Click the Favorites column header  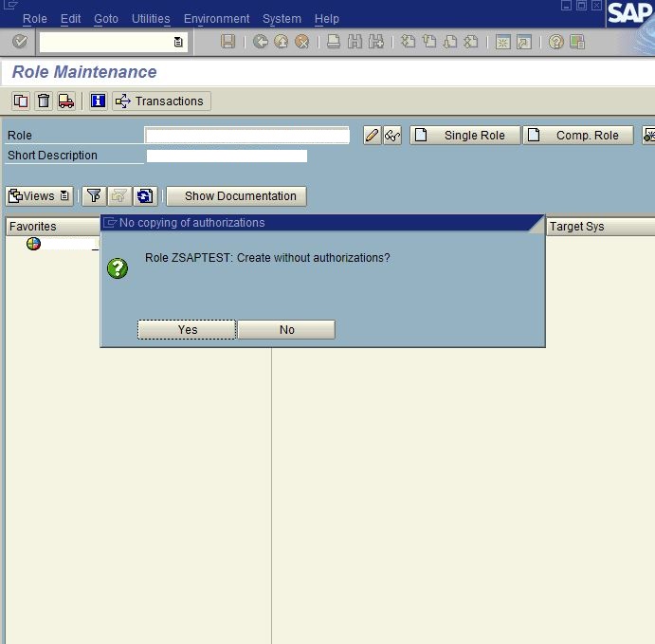tap(53, 226)
